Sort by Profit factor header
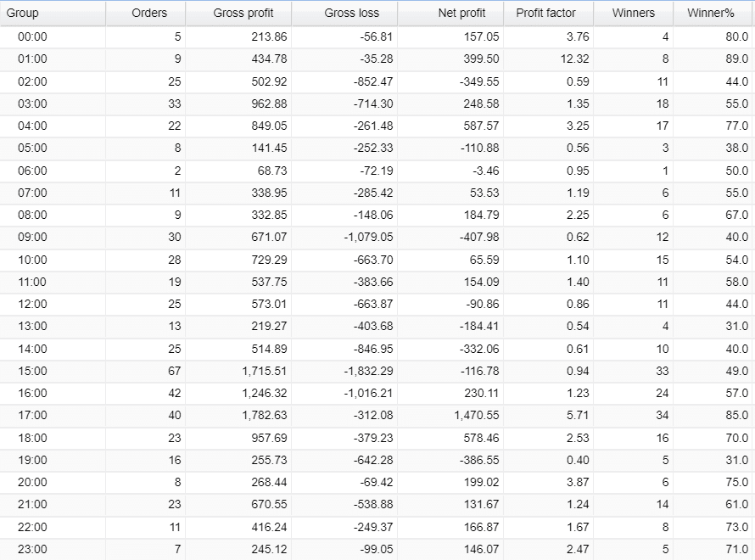This screenshot has width=755, height=560. 545,13
